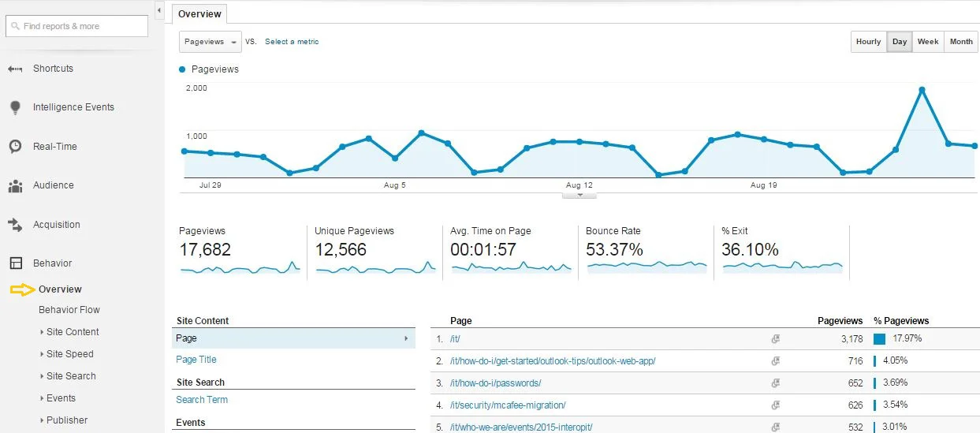The width and height of the screenshot is (980, 433).
Task: Switch graph granularity to Hourly
Action: [868, 42]
